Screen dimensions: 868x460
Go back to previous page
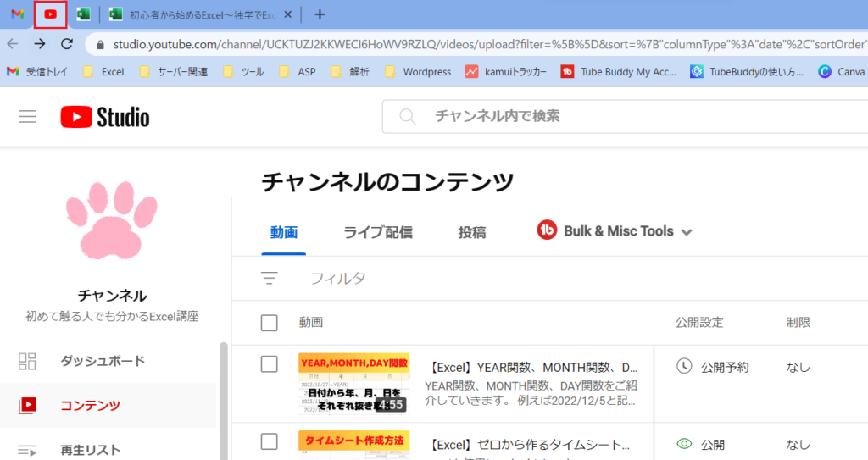(13, 44)
